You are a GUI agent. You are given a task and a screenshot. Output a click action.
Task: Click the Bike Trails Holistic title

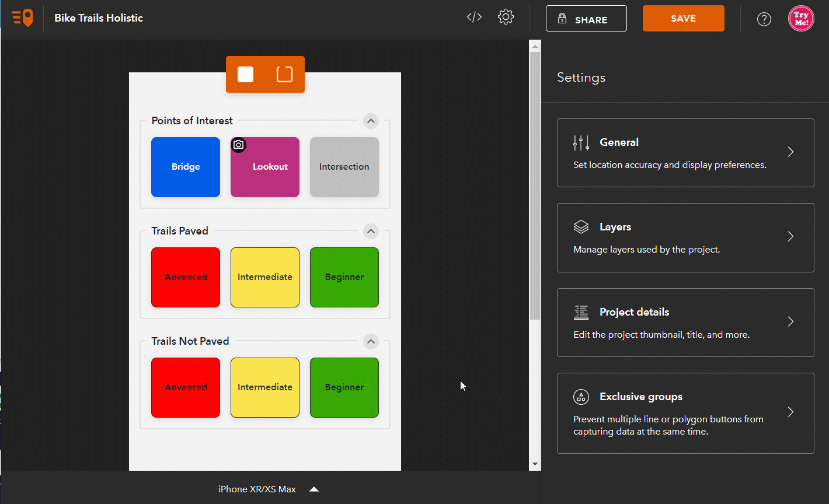click(99, 18)
